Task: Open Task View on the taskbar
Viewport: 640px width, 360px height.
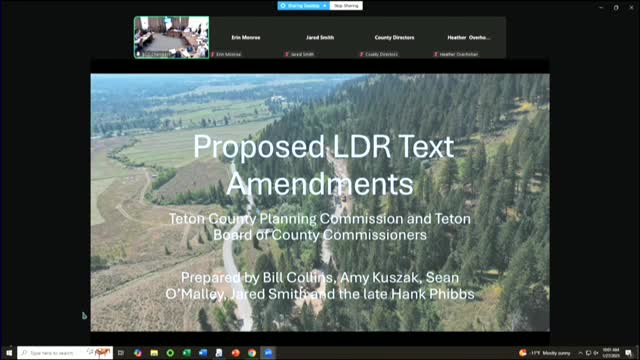Action: pos(121,353)
